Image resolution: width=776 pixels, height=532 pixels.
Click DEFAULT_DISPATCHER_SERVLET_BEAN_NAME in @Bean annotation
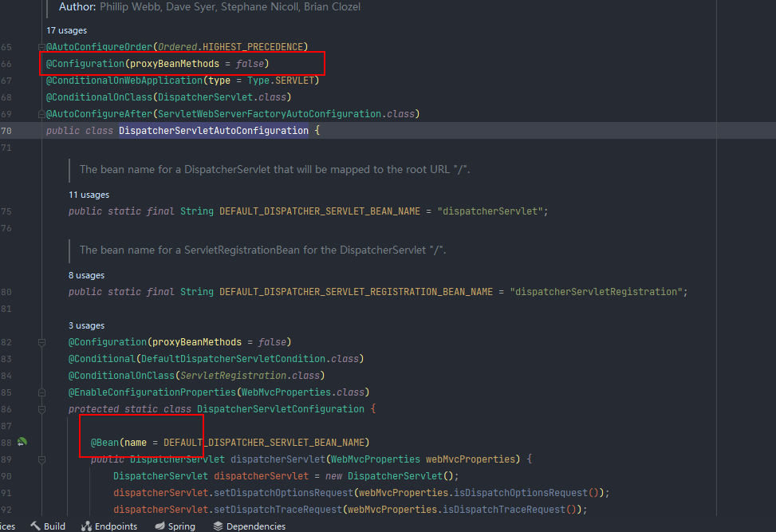coord(264,443)
